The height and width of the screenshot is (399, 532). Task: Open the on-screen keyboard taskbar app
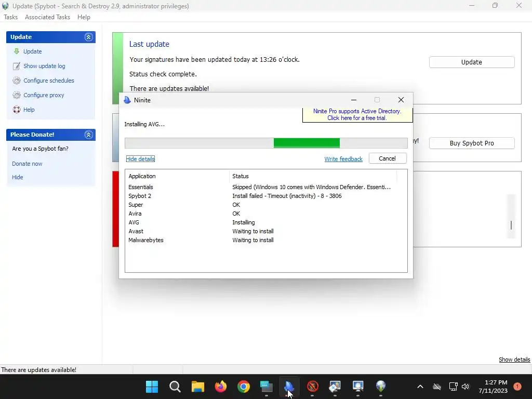[x=267, y=386]
